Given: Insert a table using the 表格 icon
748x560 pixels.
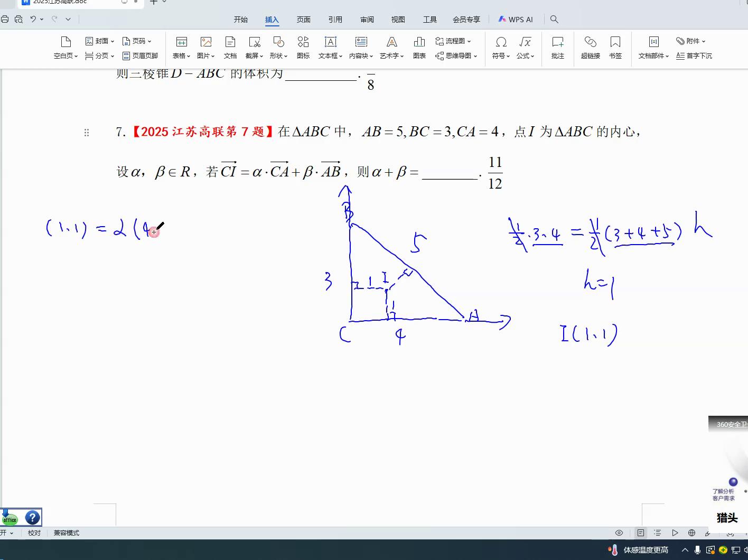Looking at the screenshot, I should pos(181,42).
